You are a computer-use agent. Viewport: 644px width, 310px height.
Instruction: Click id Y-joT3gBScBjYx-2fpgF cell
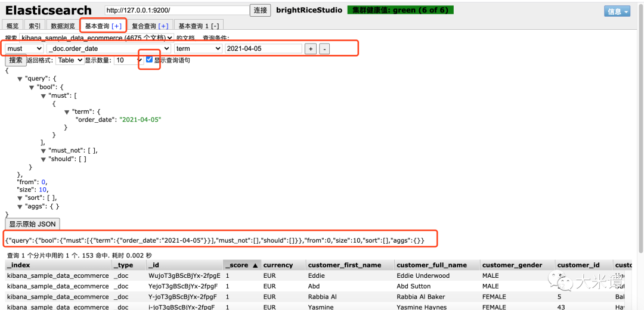point(185,296)
